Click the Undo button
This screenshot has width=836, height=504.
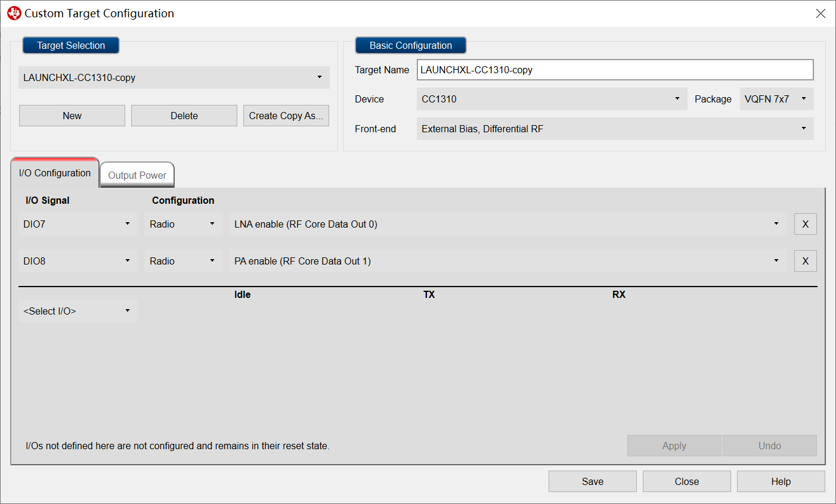click(770, 446)
